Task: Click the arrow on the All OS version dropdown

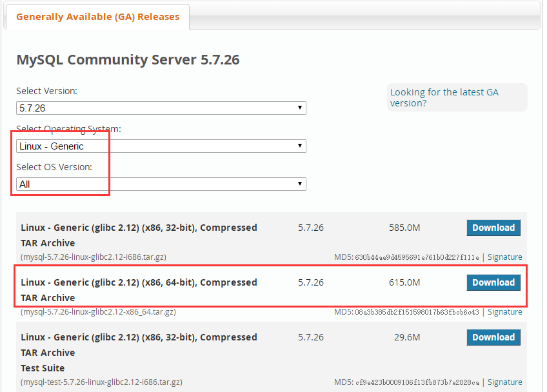Action: click(x=299, y=184)
